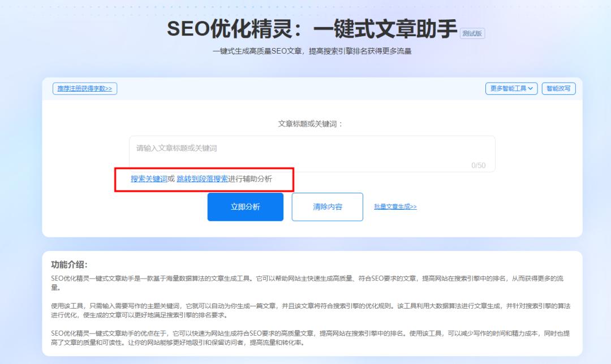Expand the chevron on 更多智能工具 button
The width and height of the screenshot is (611, 364).
tap(531, 88)
